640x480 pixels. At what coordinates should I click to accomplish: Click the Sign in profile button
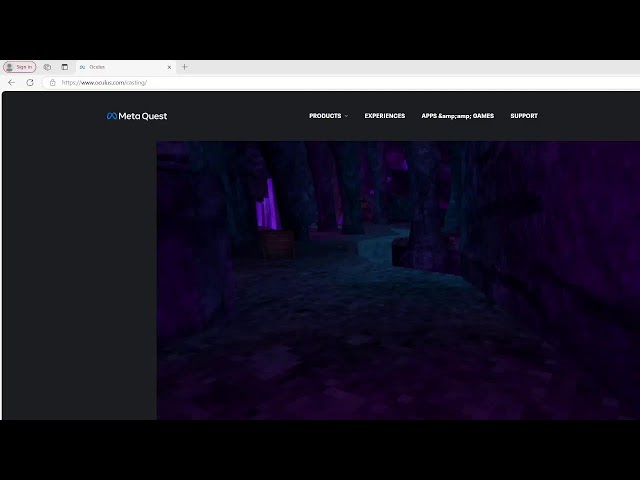coord(19,67)
